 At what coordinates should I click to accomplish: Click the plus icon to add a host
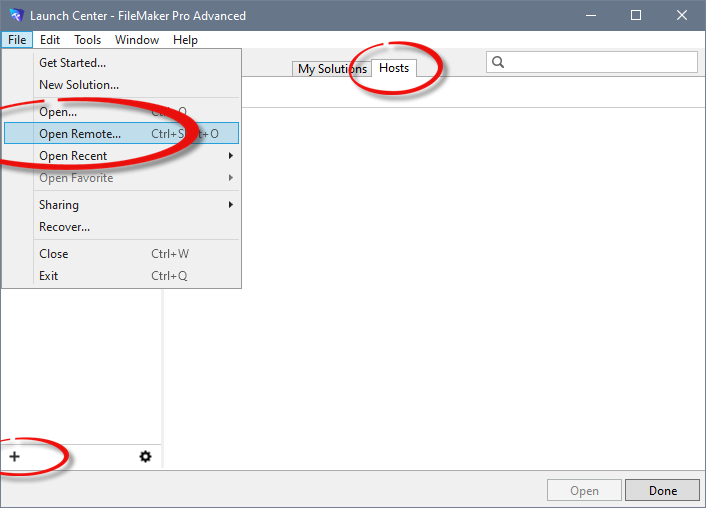point(14,457)
